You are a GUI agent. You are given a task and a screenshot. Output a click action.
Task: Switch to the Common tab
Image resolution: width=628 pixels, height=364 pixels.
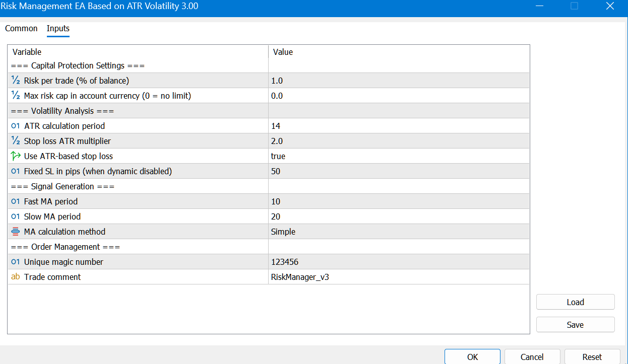(21, 29)
